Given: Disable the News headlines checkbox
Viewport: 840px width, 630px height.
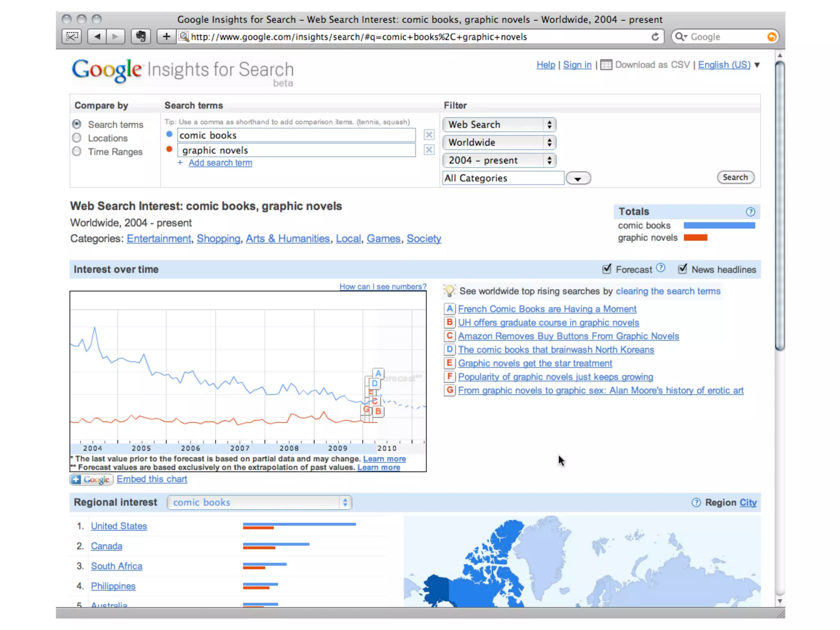Looking at the screenshot, I should [x=682, y=269].
